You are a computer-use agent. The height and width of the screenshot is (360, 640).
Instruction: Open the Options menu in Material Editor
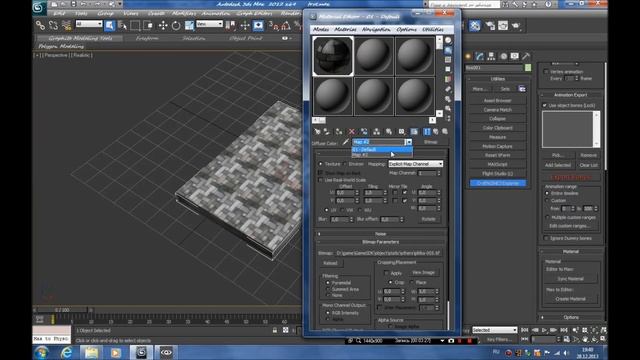407,29
